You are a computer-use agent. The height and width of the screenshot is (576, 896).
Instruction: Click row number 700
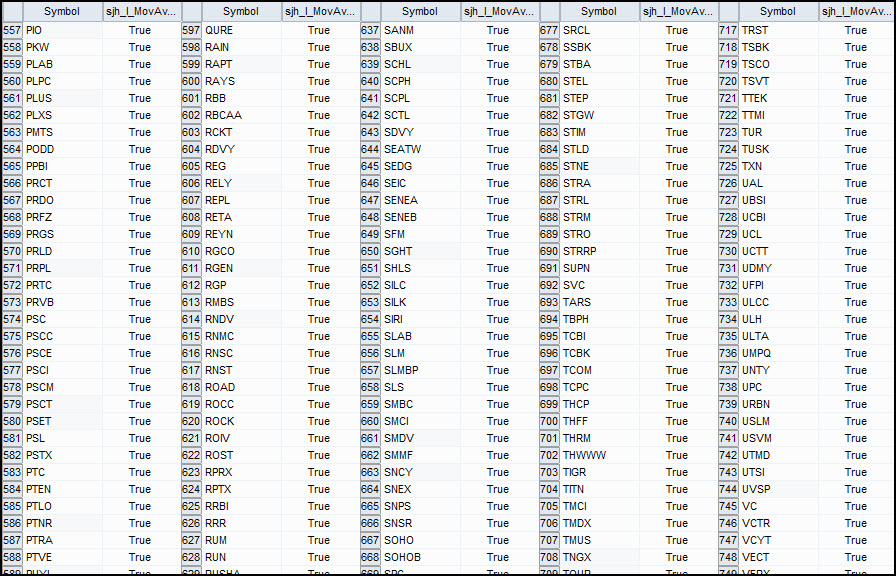[549, 421]
